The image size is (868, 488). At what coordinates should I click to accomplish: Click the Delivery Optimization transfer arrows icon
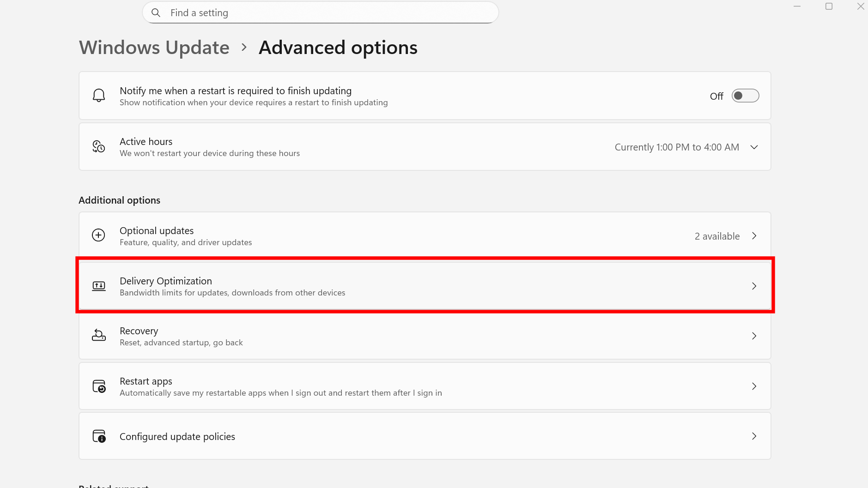98,285
